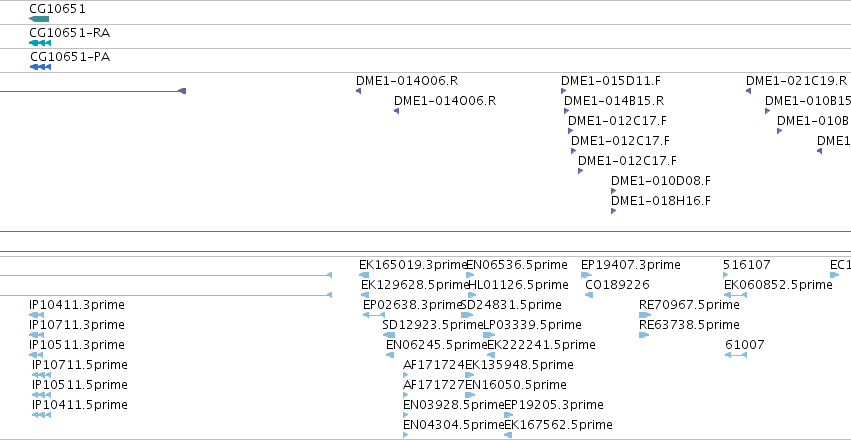Select the arrow glyph under 516107
Viewport: 851px width, 440px height.
click(726, 275)
